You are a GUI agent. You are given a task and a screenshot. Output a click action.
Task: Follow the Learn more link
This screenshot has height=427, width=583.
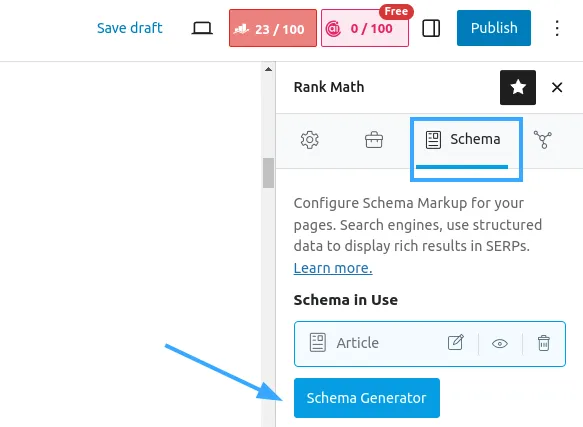pos(333,268)
